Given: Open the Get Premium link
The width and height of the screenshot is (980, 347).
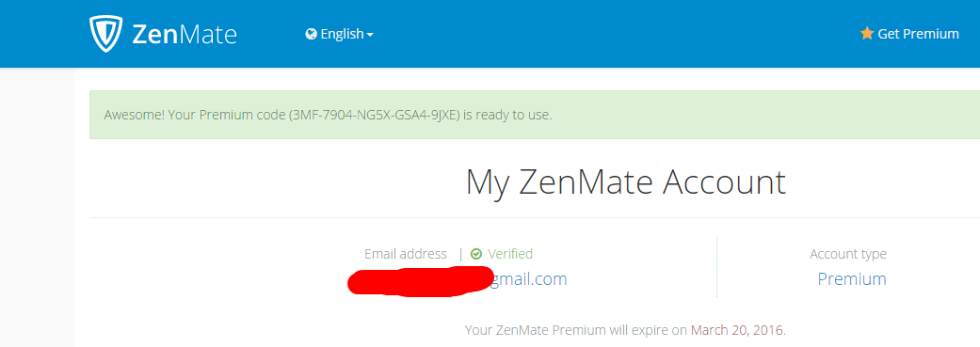Looking at the screenshot, I should coord(909,34).
